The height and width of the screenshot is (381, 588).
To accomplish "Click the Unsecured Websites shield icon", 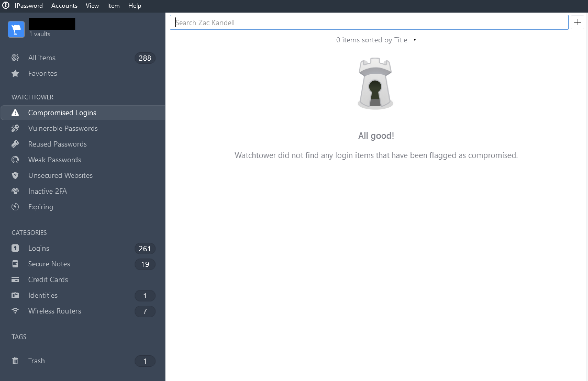I will 15,175.
